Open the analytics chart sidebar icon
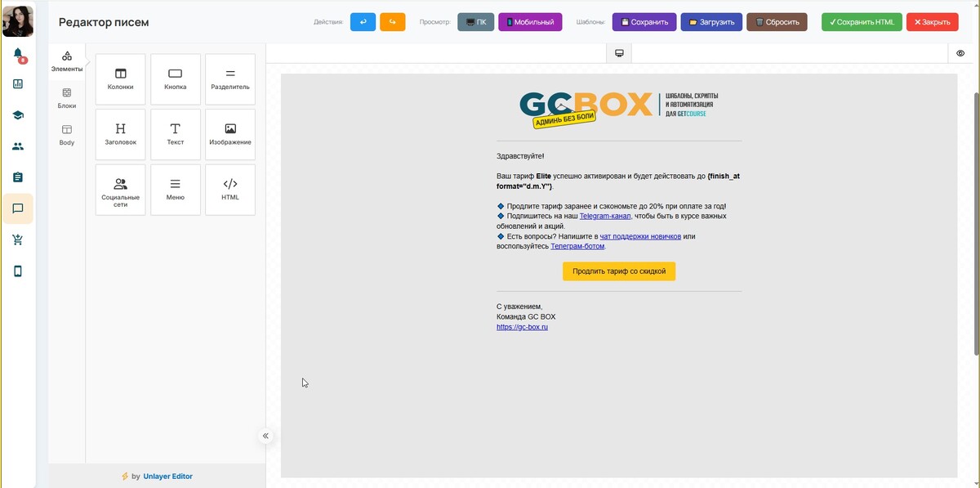This screenshot has height=488, width=980. pos(18,84)
